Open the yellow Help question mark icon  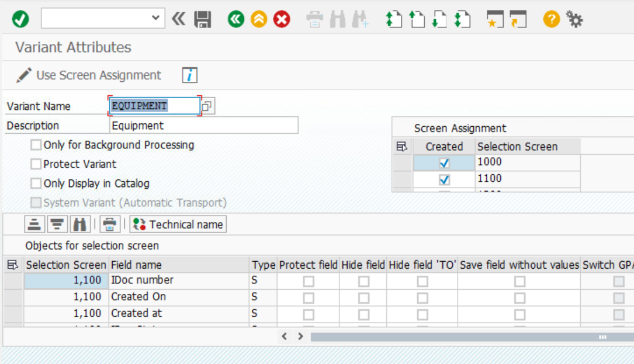tap(552, 19)
